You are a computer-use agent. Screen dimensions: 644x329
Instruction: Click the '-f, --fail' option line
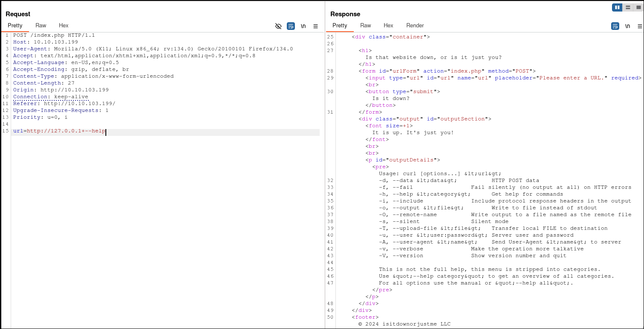505,187
